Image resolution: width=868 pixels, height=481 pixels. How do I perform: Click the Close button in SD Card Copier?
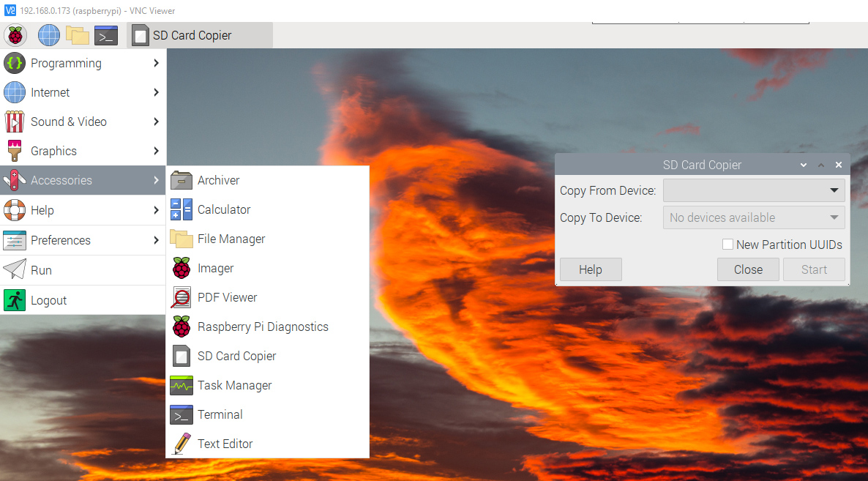pos(748,269)
